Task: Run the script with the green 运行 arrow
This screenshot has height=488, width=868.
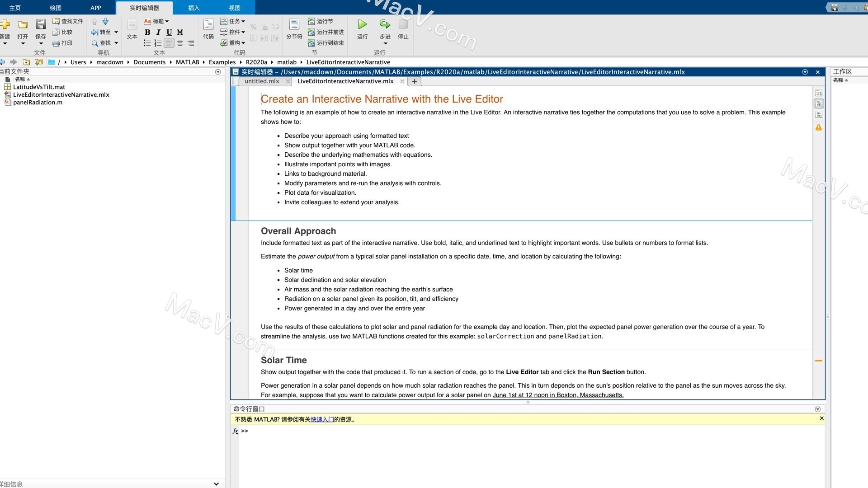Action: pos(363,24)
